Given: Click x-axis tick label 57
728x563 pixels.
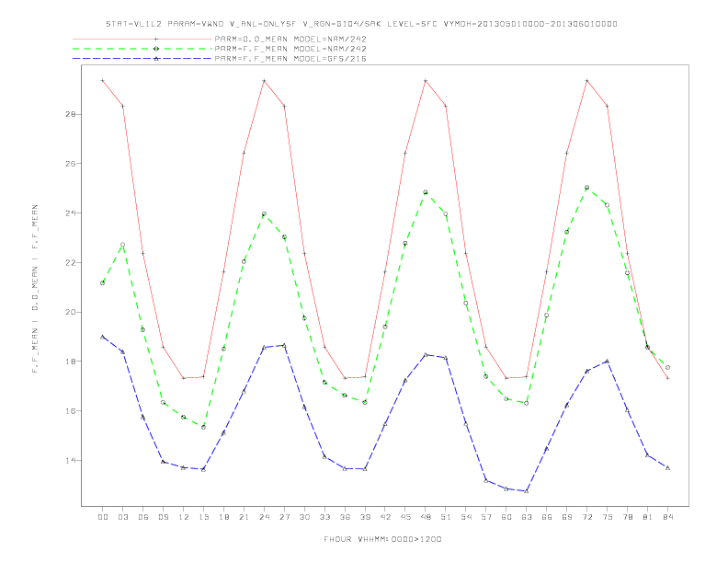Looking at the screenshot, I should [486, 517].
